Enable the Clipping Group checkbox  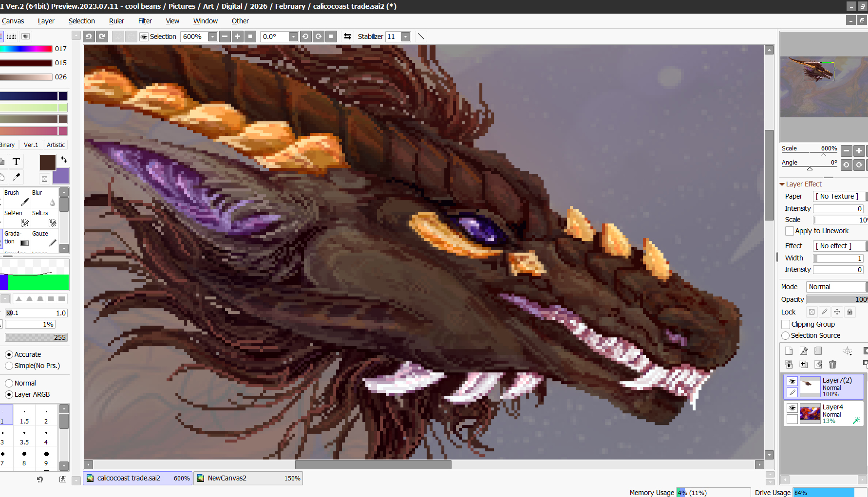786,324
